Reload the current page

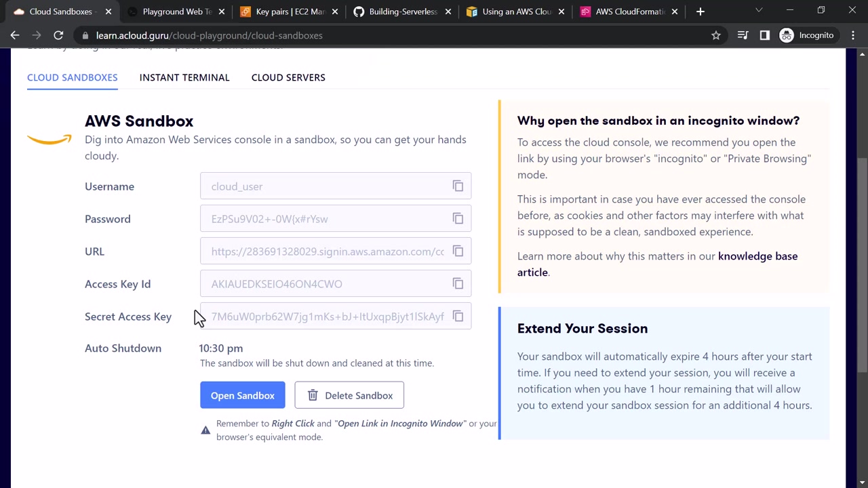click(58, 35)
